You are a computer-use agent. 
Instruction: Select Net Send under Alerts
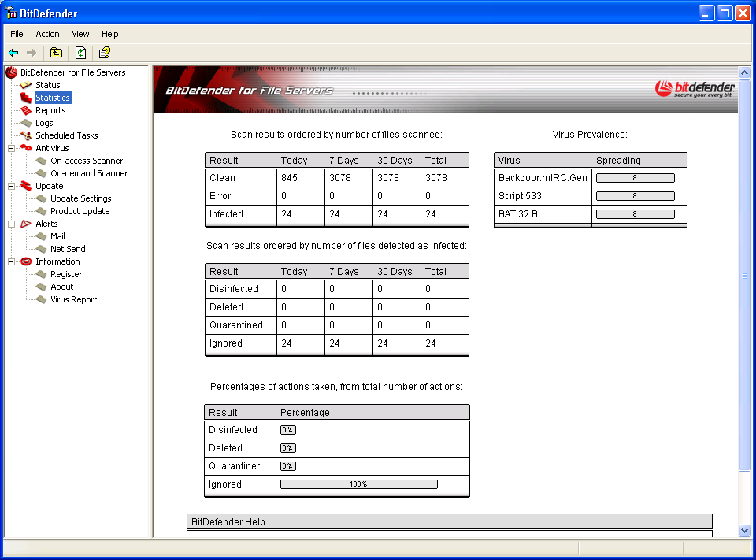pos(68,249)
